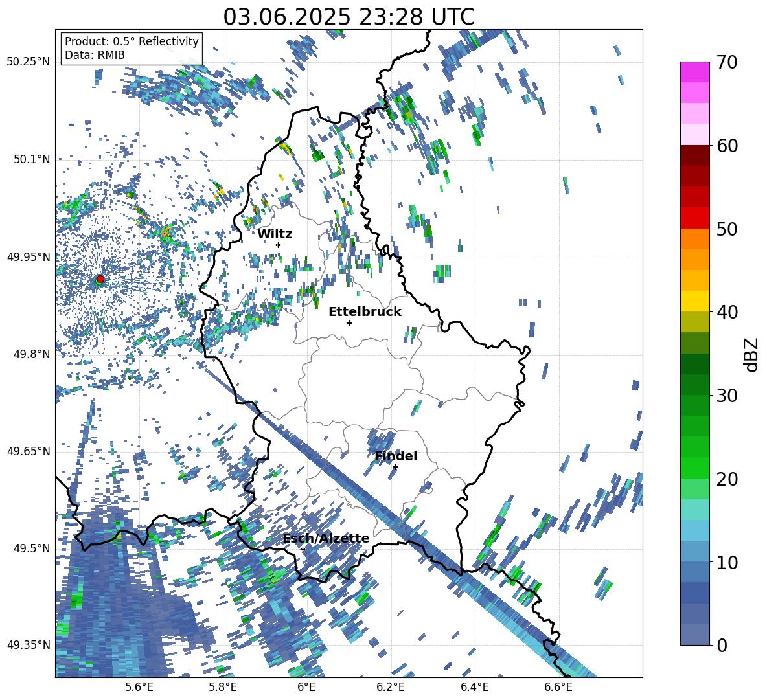Click the colorbar tick label 20
Image resolution: width=767 pixels, height=700 pixels.
726,479
